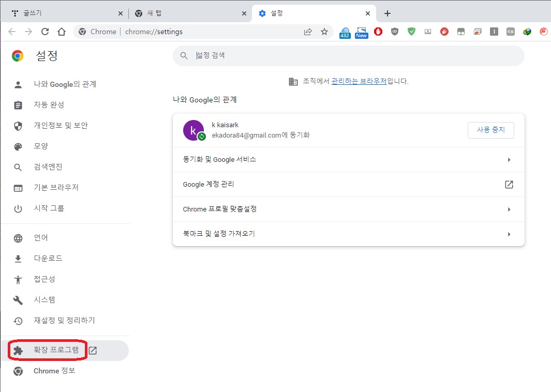This screenshot has width=551, height=392.
Task: Click the search magnifier in settings search
Action: (184, 55)
